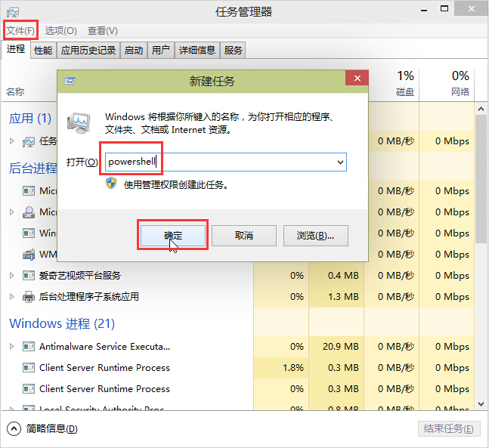The height and width of the screenshot is (448, 489).
Task: Expand the Antimalware Service Executable entry
Action: point(11,347)
